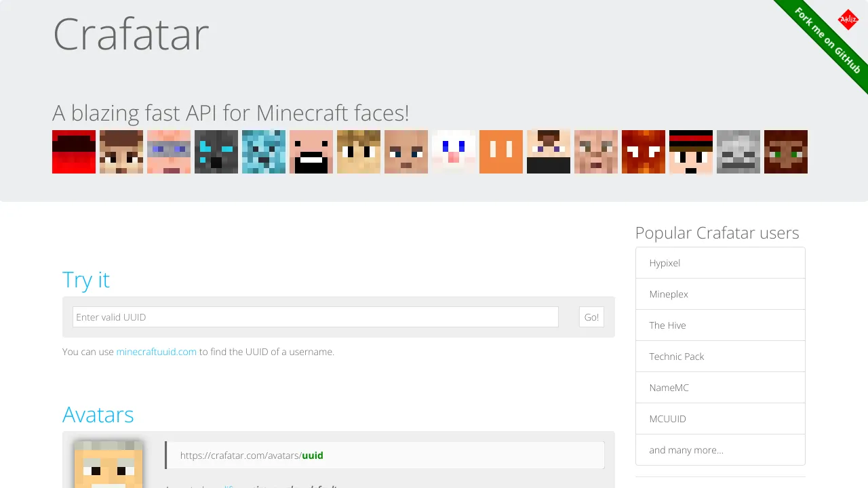Open the minecraftuuid.com link
This screenshot has height=488, width=868.
[157, 352]
